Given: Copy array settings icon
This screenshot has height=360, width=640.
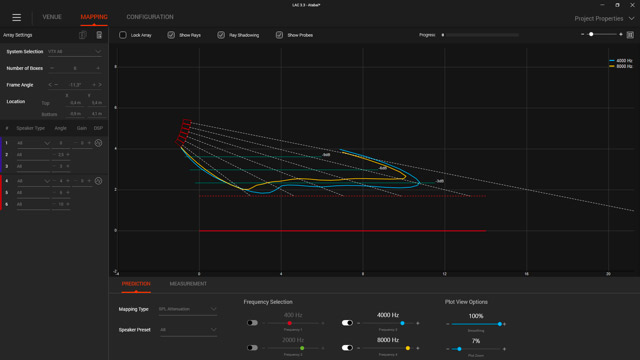Looking at the screenshot, I should (83, 35).
